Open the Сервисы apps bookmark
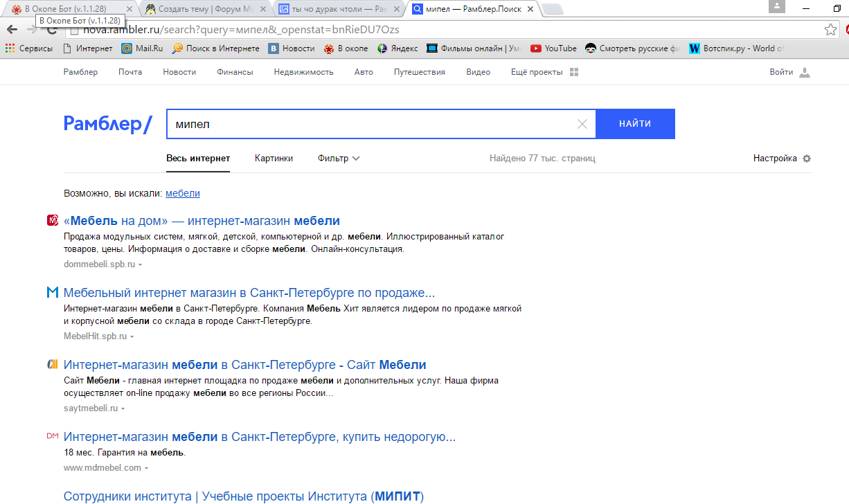 pos(29,48)
